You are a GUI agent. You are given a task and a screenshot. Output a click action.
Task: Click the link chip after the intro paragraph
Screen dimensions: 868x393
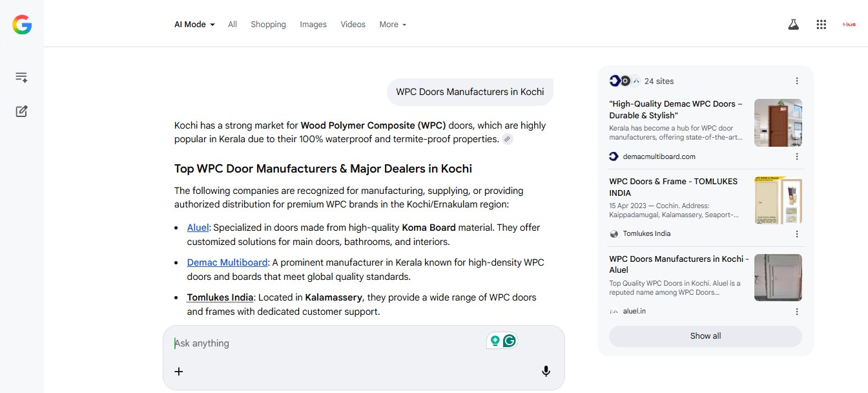[508, 139]
